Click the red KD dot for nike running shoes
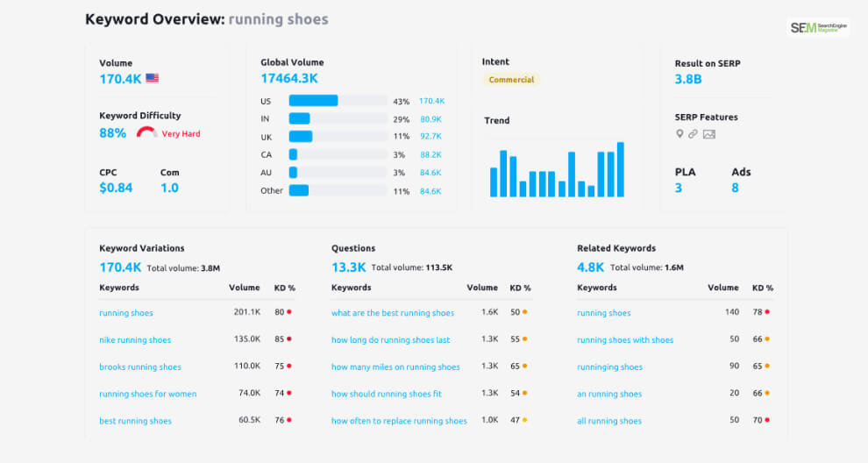 (289, 339)
